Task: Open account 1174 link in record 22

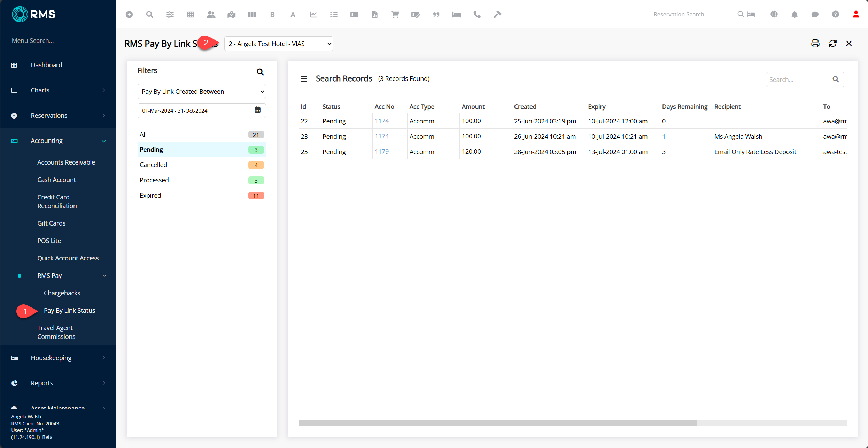Action: pyautogui.click(x=382, y=121)
